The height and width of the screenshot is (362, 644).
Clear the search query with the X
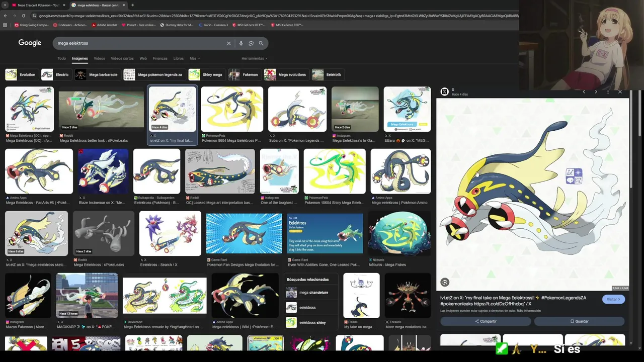(228, 43)
